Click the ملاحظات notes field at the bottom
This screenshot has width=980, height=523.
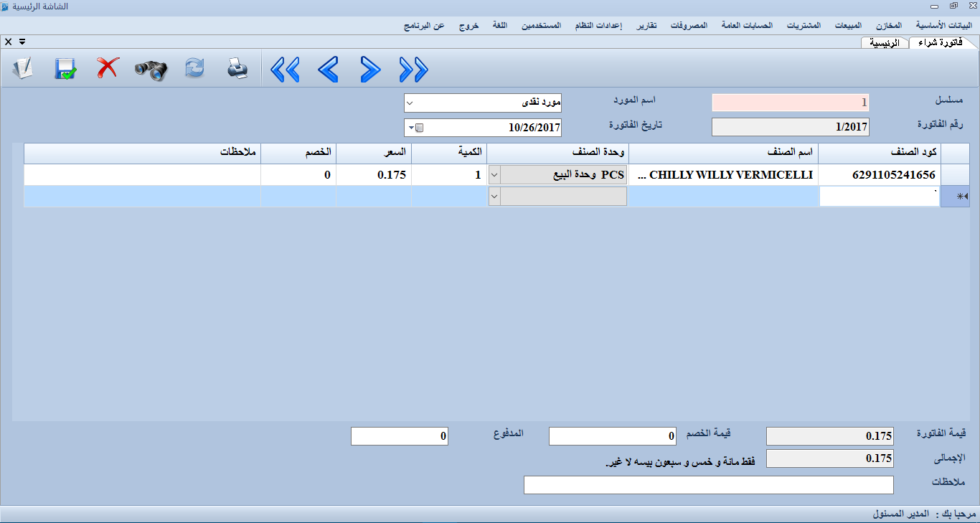pos(709,485)
